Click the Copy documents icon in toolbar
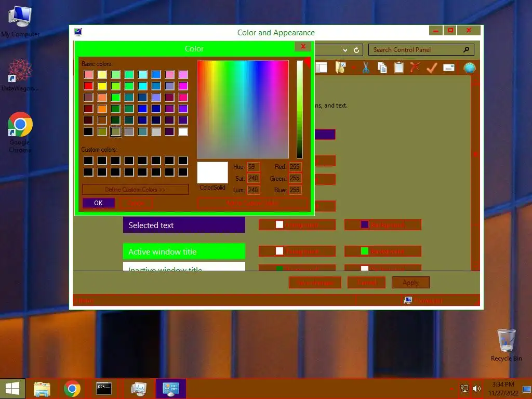This screenshot has width=532, height=399. pos(382,68)
